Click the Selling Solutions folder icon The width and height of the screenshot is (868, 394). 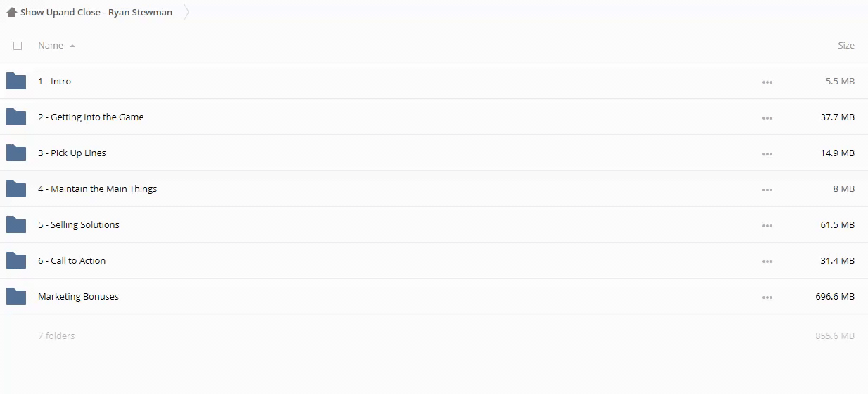point(16,224)
